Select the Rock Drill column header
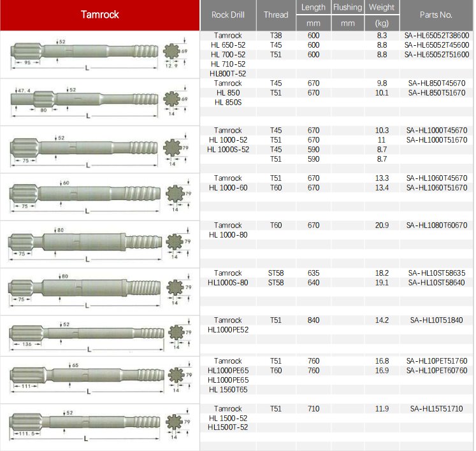Screen dimensions: 476x451 (228, 15)
